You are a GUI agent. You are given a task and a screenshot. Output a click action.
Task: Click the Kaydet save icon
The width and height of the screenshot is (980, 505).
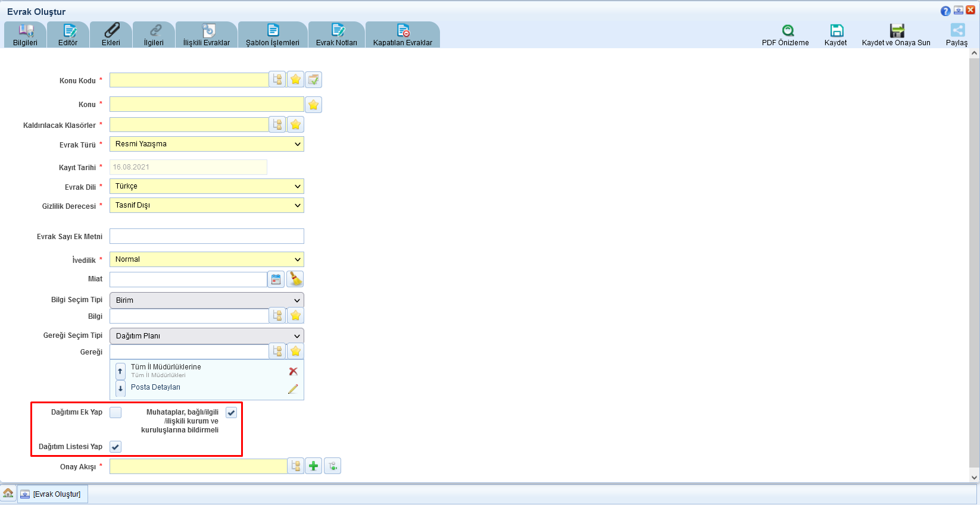coord(837,31)
